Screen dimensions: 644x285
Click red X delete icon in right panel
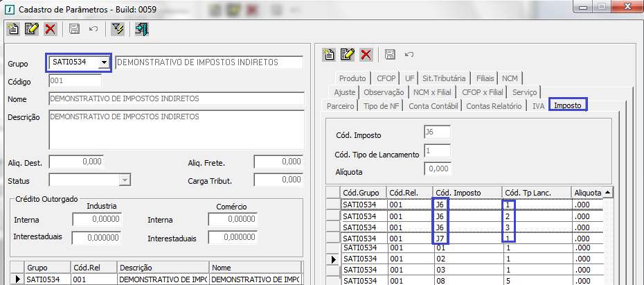click(366, 54)
